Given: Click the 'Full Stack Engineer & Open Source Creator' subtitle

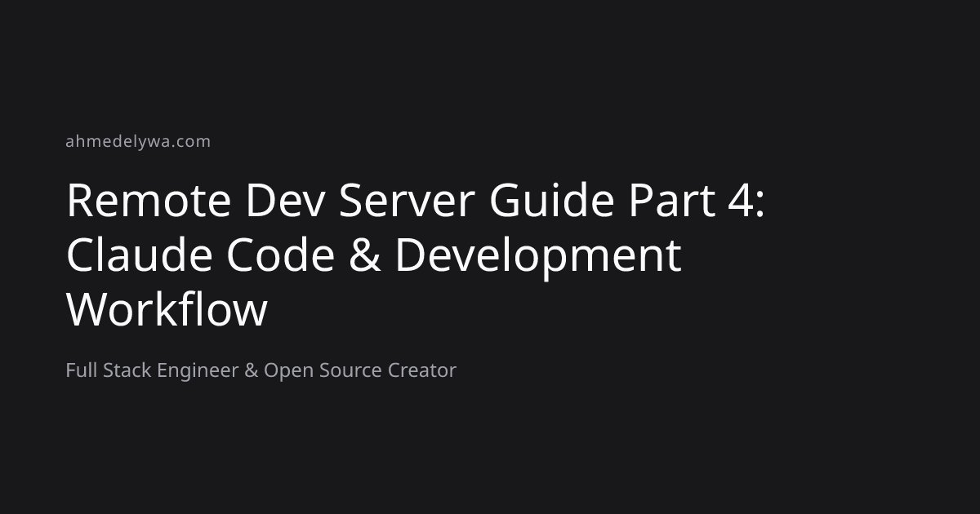Looking at the screenshot, I should (x=261, y=370).
